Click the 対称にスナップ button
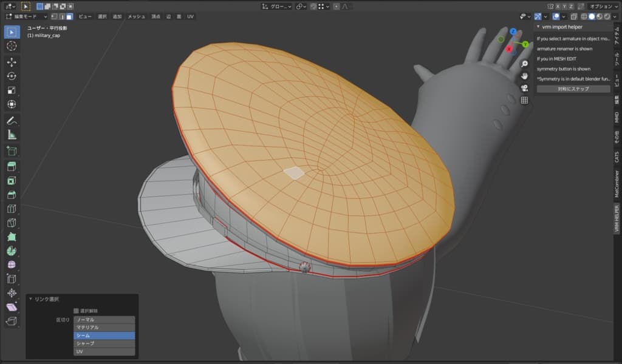 tap(573, 89)
